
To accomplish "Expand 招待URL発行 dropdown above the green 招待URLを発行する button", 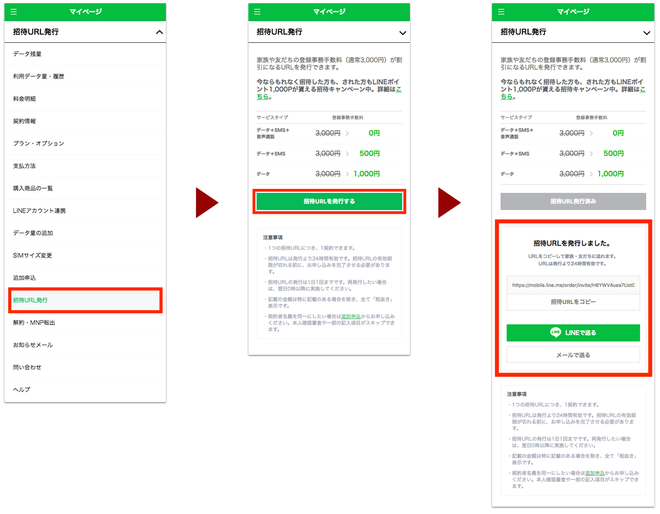I will (403, 33).
